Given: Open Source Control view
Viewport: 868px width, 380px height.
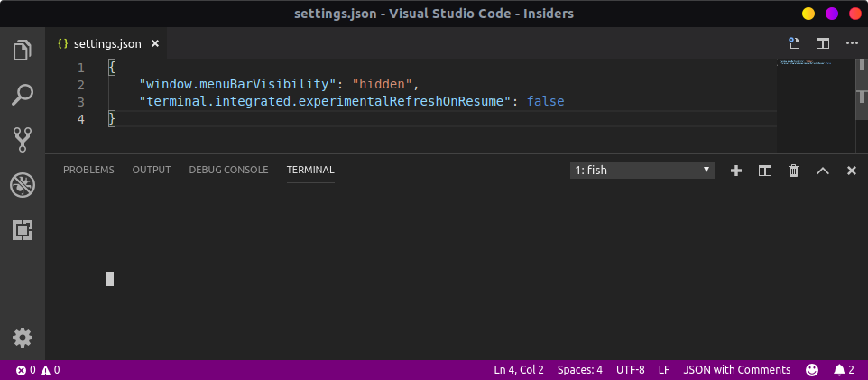Looking at the screenshot, I should 23,140.
